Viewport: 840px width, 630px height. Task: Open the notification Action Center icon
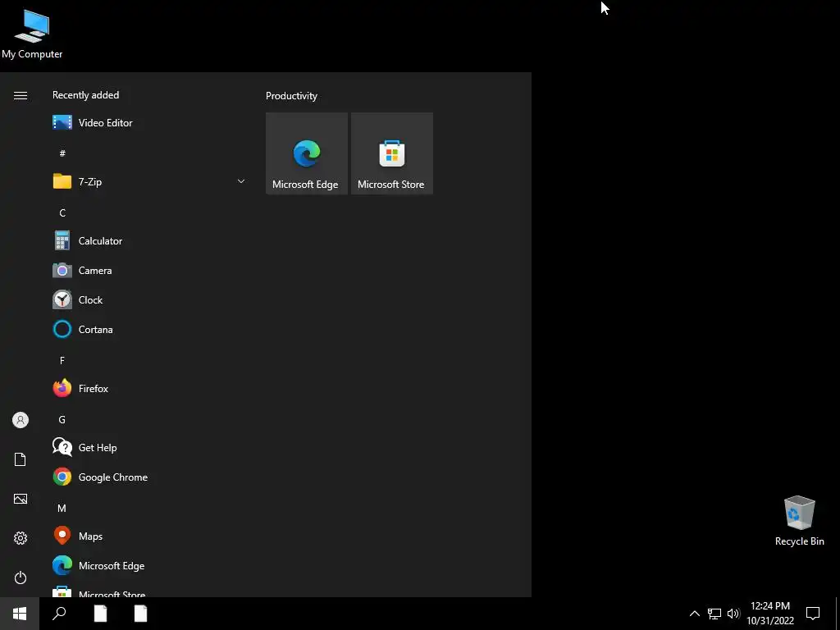(x=813, y=614)
